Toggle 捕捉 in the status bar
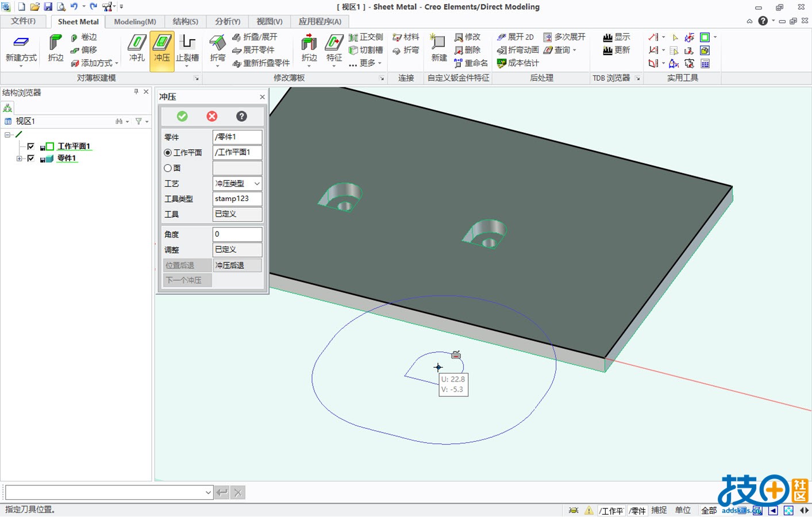This screenshot has width=812, height=517. pyautogui.click(x=659, y=510)
